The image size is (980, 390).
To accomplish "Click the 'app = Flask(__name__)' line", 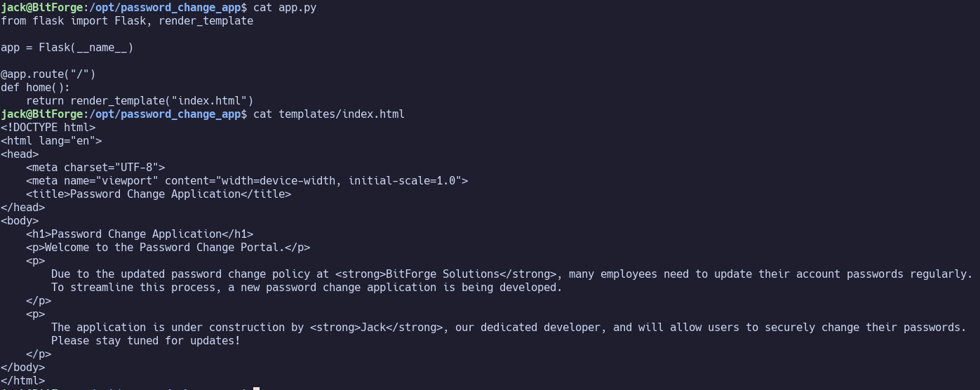I will click(67, 48).
